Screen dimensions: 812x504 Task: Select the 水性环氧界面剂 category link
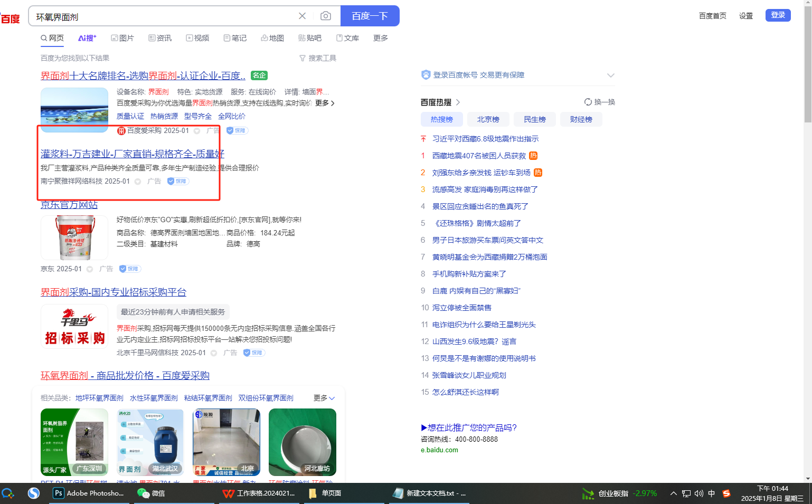point(154,398)
